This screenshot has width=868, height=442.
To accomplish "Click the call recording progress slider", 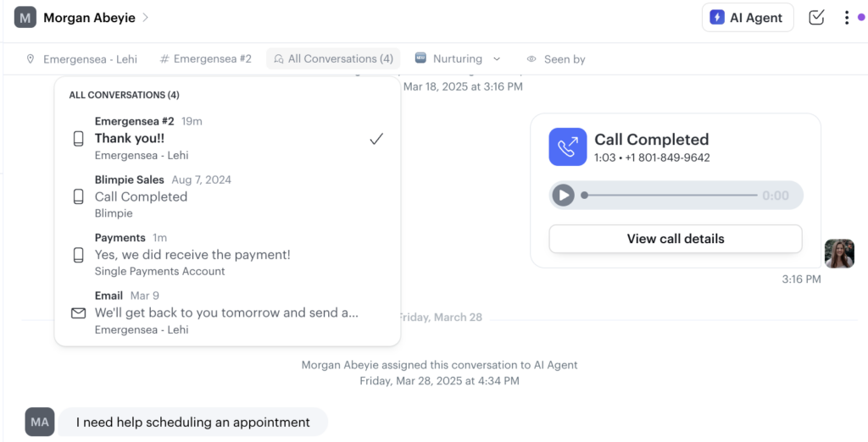I will [670, 196].
